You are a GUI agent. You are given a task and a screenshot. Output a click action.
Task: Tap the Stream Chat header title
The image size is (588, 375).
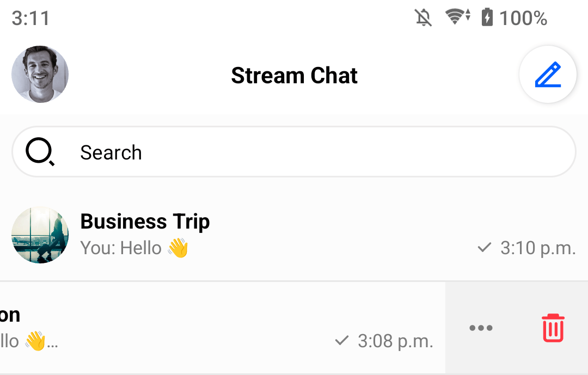pos(294,75)
